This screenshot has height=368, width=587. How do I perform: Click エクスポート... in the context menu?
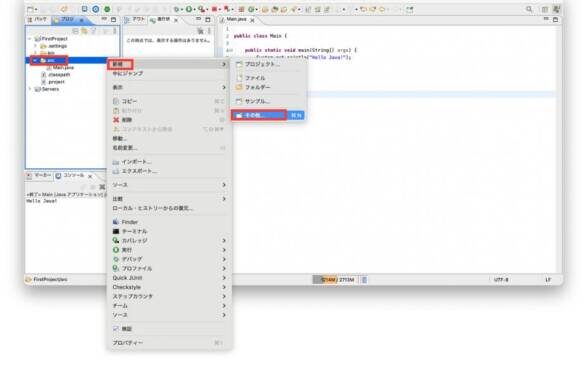pyautogui.click(x=169, y=171)
